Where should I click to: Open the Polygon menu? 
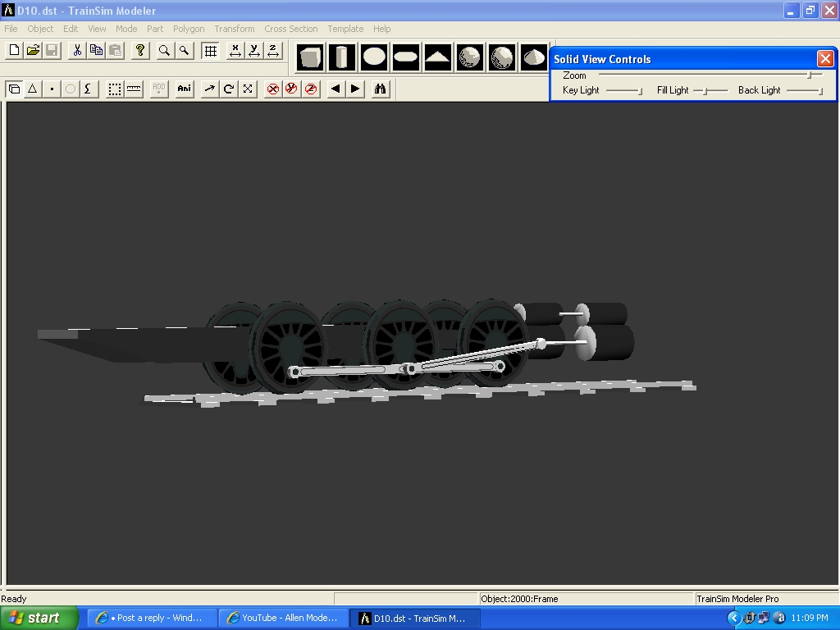coord(189,29)
